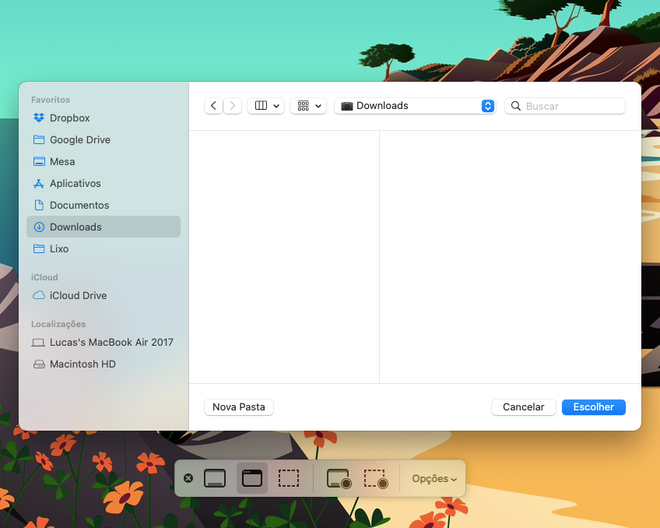Select record selected portion mode
The height and width of the screenshot is (528, 660).
[376, 479]
